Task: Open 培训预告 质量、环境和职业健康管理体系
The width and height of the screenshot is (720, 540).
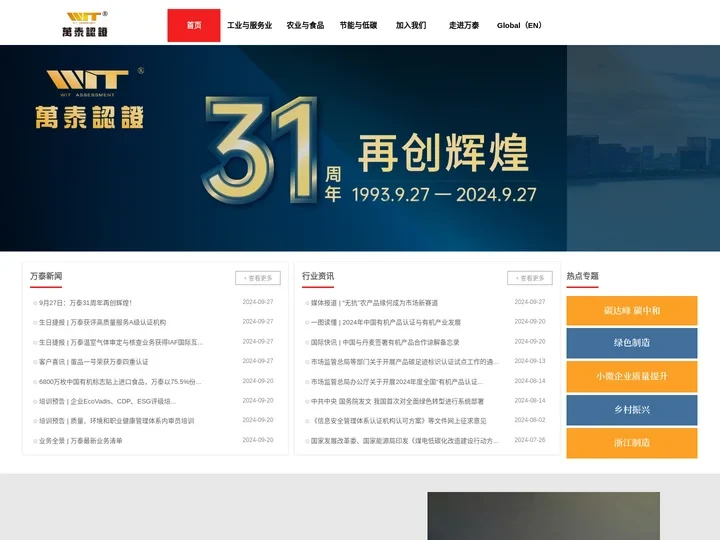Action: (x=117, y=421)
